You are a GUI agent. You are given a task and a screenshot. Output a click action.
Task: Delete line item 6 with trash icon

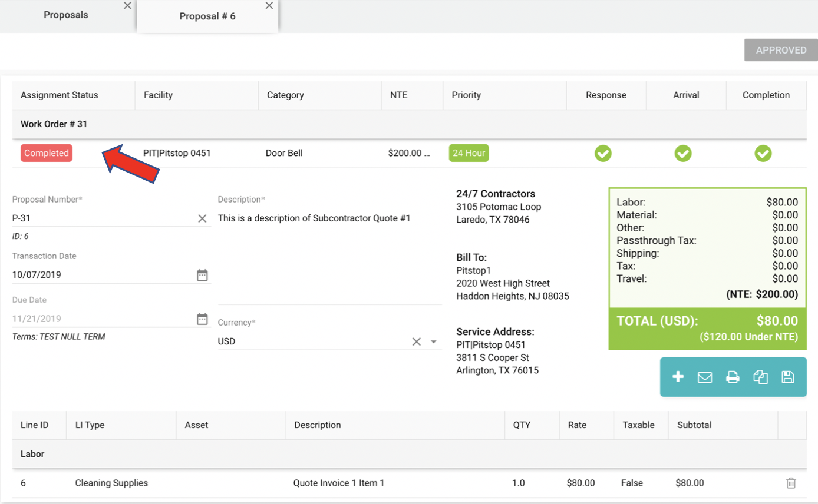791,483
